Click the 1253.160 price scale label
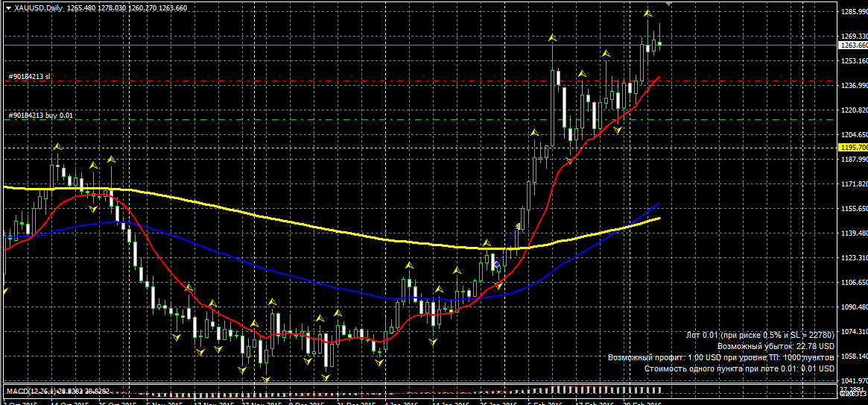Viewport: 868px width, 405px height. point(854,60)
